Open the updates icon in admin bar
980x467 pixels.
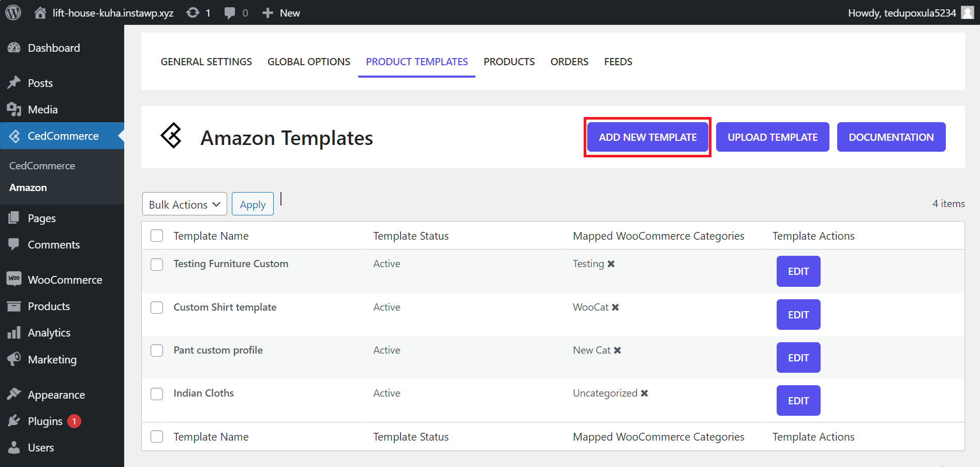pos(193,12)
